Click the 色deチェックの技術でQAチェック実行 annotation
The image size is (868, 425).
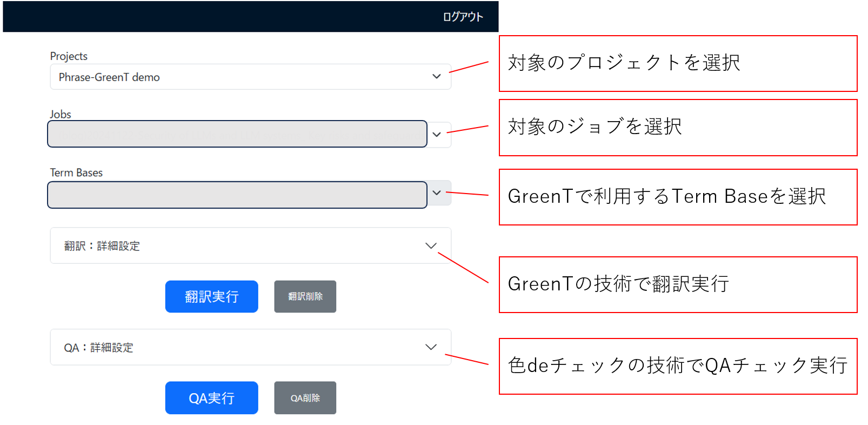pyautogui.click(x=678, y=366)
